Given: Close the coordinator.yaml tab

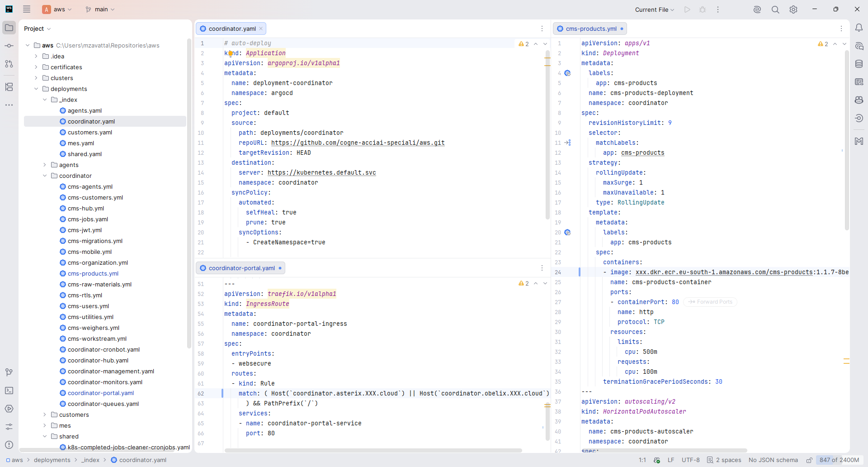Looking at the screenshot, I should (x=261, y=29).
